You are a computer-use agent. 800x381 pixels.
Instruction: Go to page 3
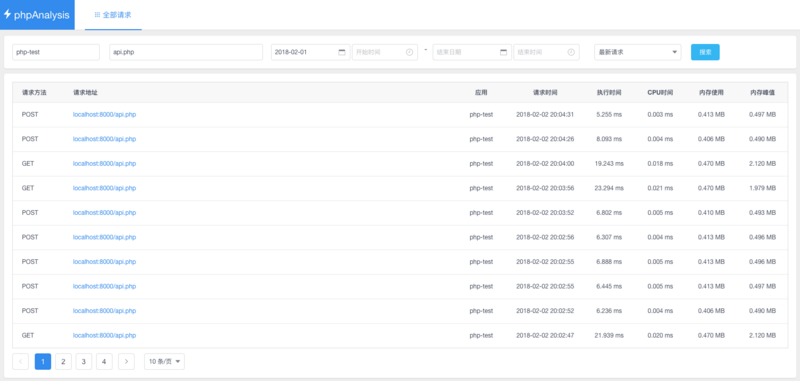84,362
